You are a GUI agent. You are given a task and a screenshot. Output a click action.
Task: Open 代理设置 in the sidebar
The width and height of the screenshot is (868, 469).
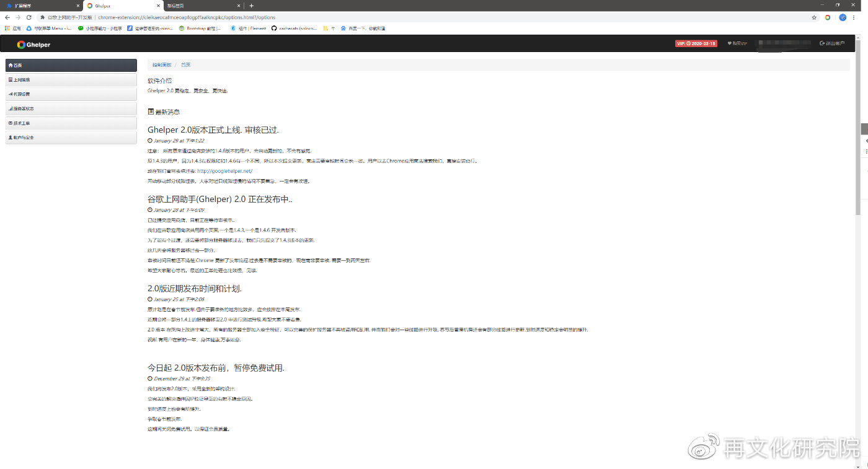pyautogui.click(x=71, y=94)
